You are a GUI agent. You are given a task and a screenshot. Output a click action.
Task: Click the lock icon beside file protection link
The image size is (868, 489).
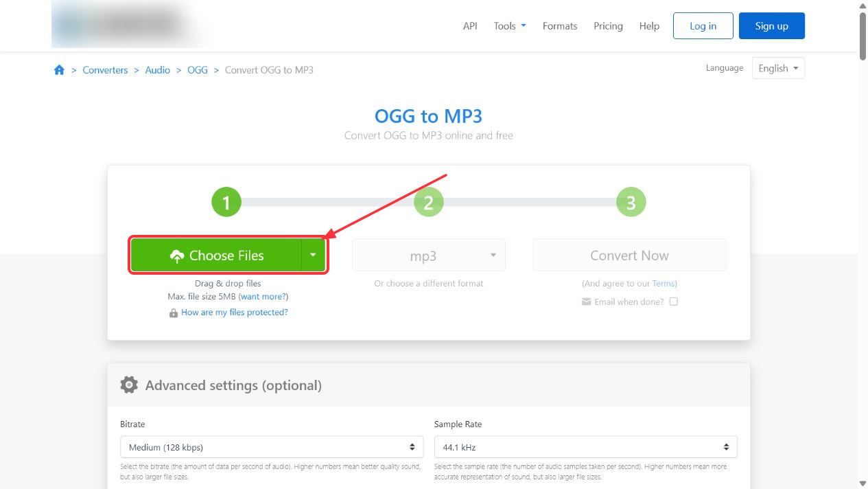click(174, 312)
